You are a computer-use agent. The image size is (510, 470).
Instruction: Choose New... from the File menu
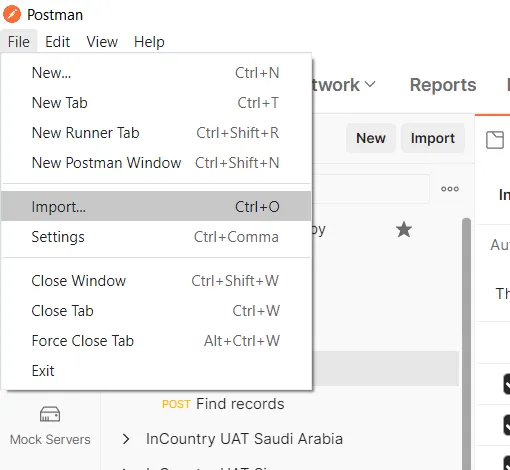156,73
